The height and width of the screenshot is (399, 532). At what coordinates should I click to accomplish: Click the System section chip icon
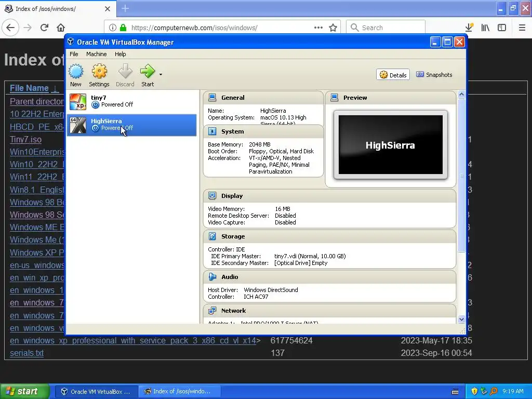[x=212, y=131]
